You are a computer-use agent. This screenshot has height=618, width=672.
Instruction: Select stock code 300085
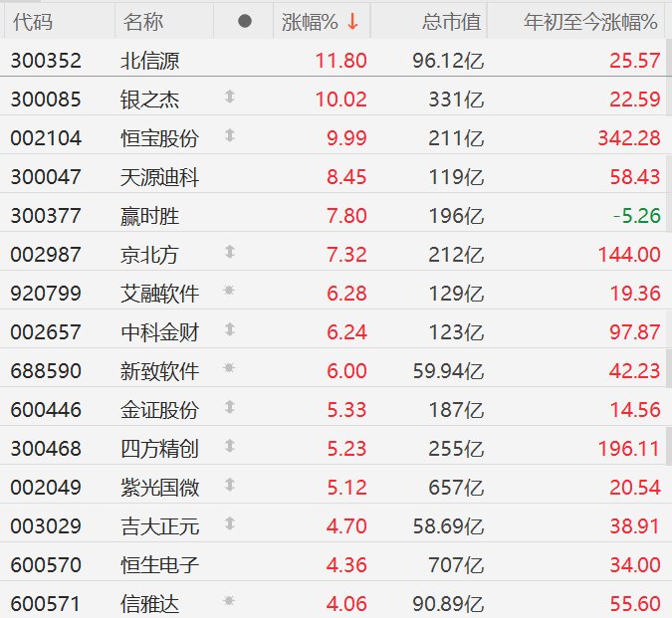point(46,100)
